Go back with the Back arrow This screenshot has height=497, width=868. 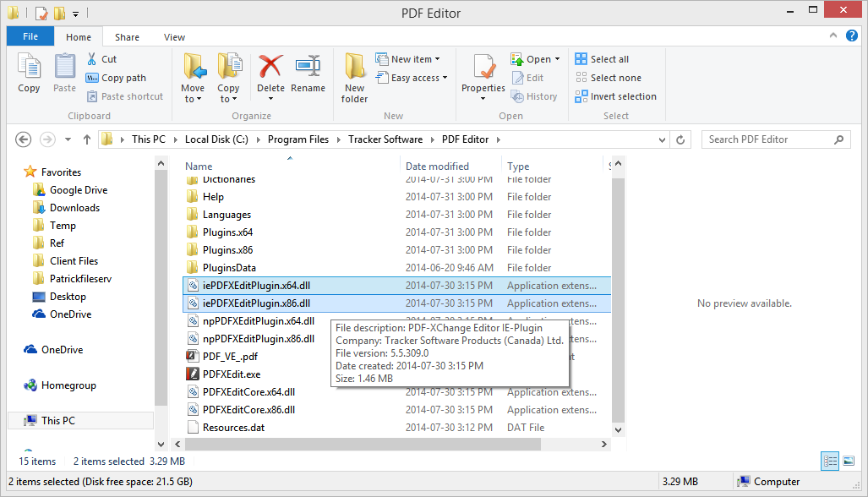click(24, 139)
